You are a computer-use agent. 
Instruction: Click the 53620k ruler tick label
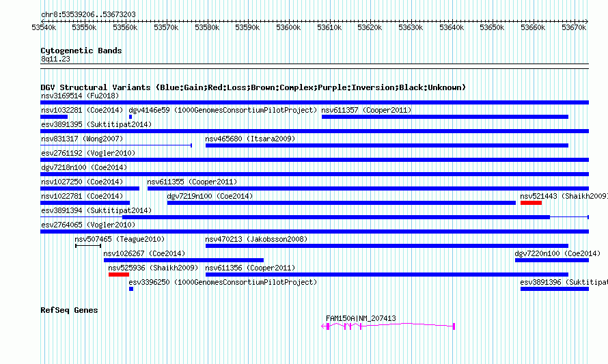[x=370, y=27]
